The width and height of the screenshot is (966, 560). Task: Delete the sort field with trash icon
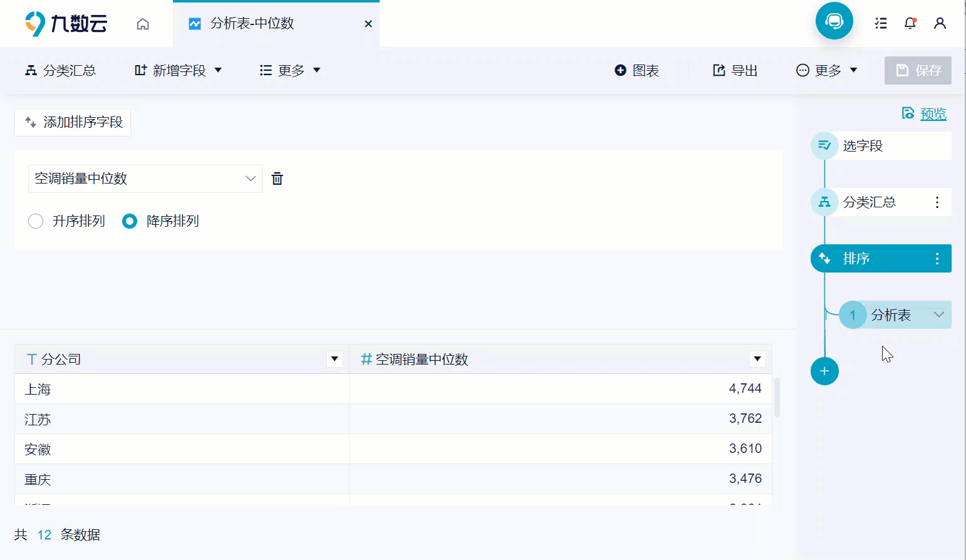(x=277, y=179)
